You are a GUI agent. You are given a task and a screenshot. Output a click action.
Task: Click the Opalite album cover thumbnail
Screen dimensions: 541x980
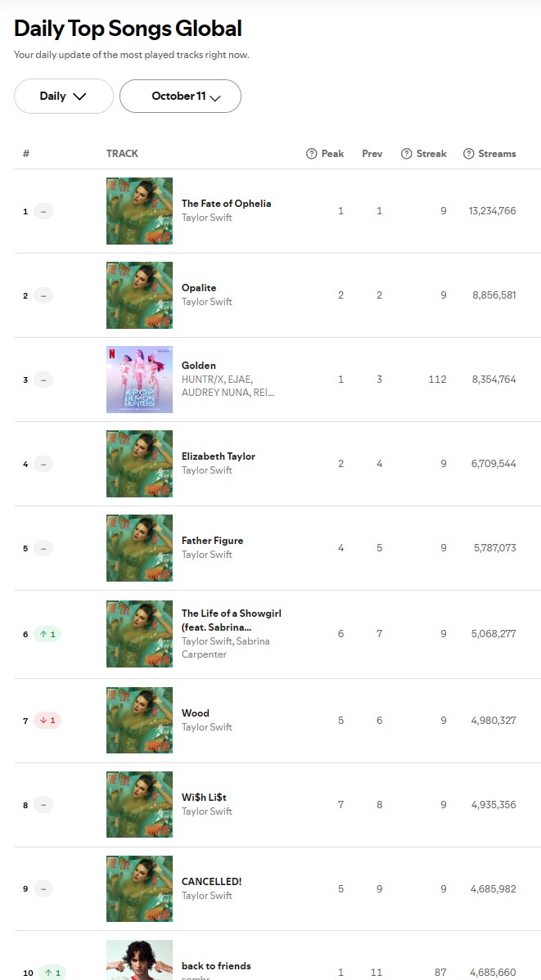click(139, 295)
